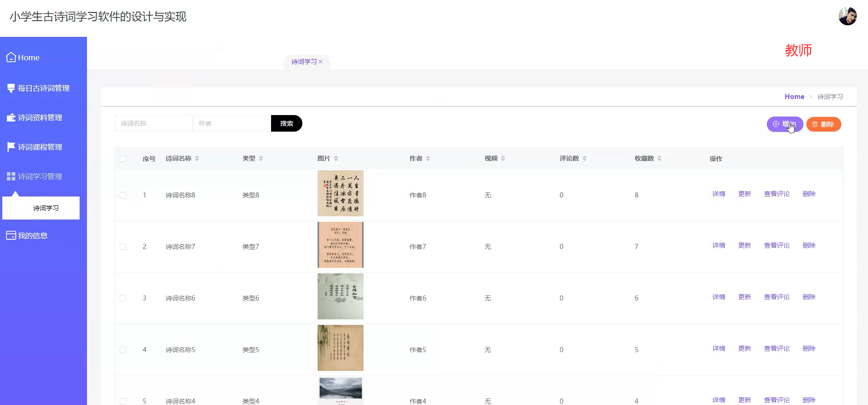Sort by the 作者 column arrows
This screenshot has height=405, width=868.
click(x=428, y=158)
